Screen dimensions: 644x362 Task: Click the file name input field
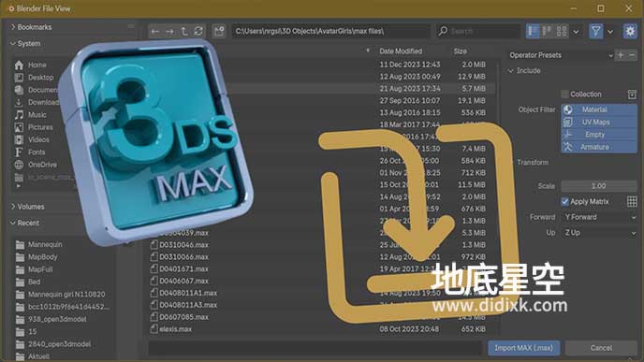click(315, 348)
